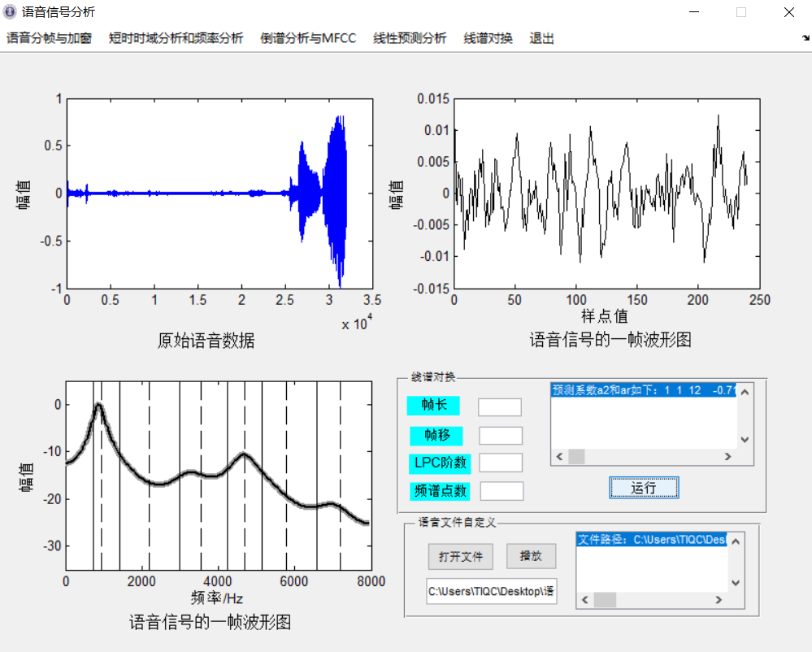Click the 帧长 input field

(x=500, y=407)
